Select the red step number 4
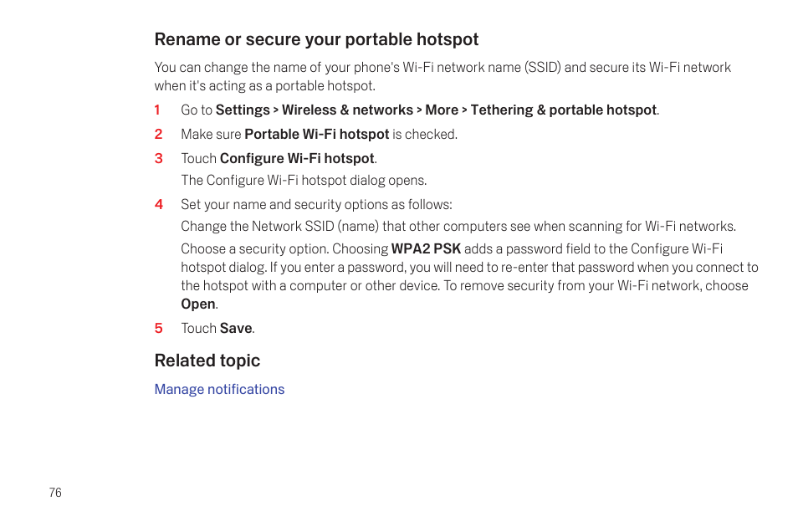 pyautogui.click(x=159, y=205)
